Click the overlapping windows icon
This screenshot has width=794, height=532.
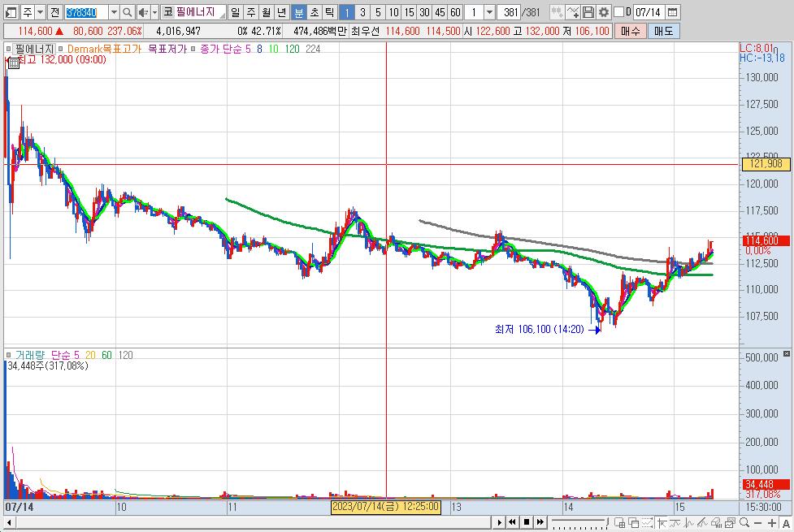click(633, 522)
